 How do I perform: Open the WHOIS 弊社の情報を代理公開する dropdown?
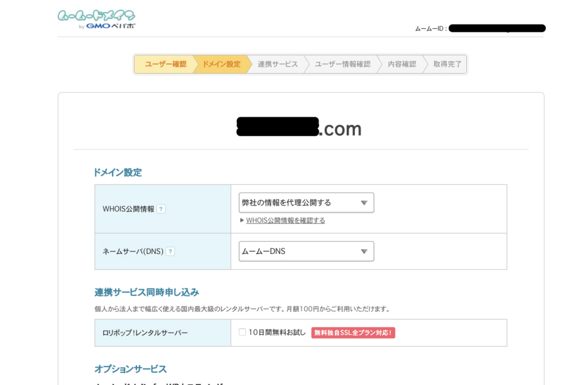click(x=306, y=203)
